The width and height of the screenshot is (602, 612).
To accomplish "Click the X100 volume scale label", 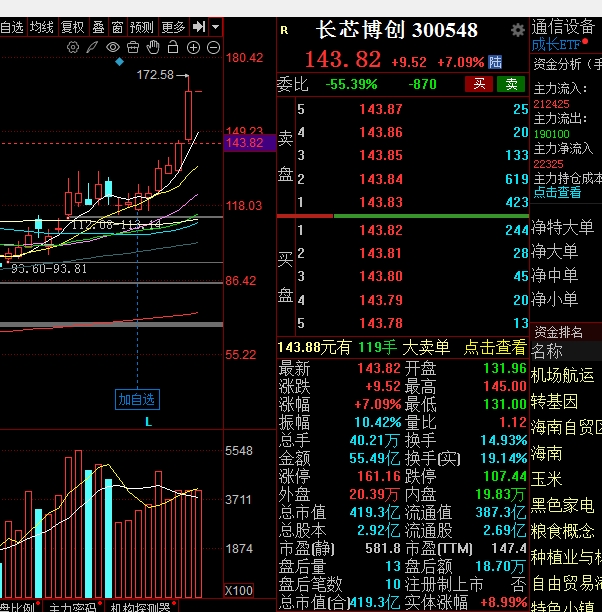I will 239,591.
